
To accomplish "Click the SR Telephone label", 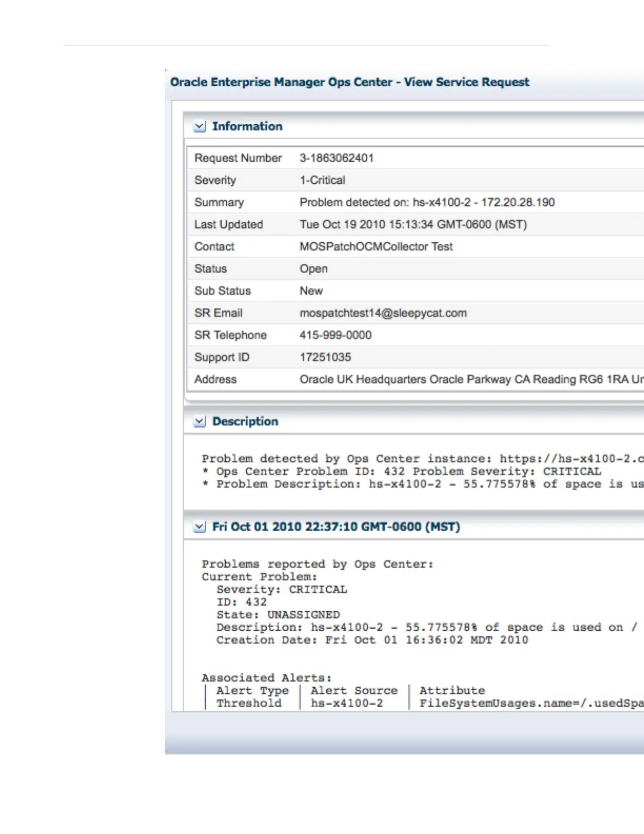I will (x=230, y=335).
